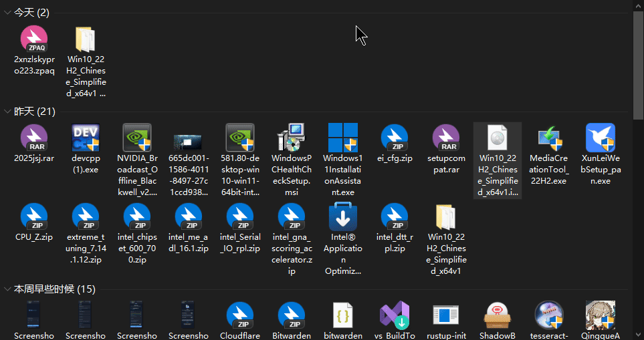Collapse the 昨天 (21) group
The height and width of the screenshot is (340, 644).
[8, 111]
